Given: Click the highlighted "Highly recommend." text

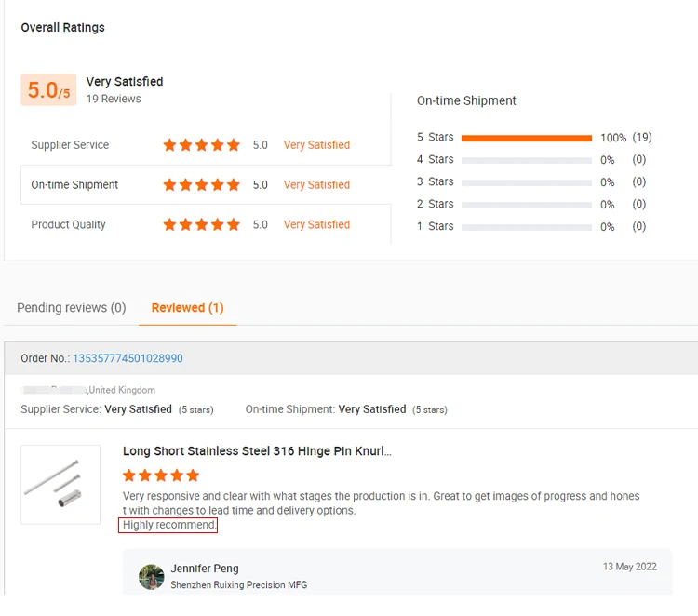Looking at the screenshot, I should point(168,526).
